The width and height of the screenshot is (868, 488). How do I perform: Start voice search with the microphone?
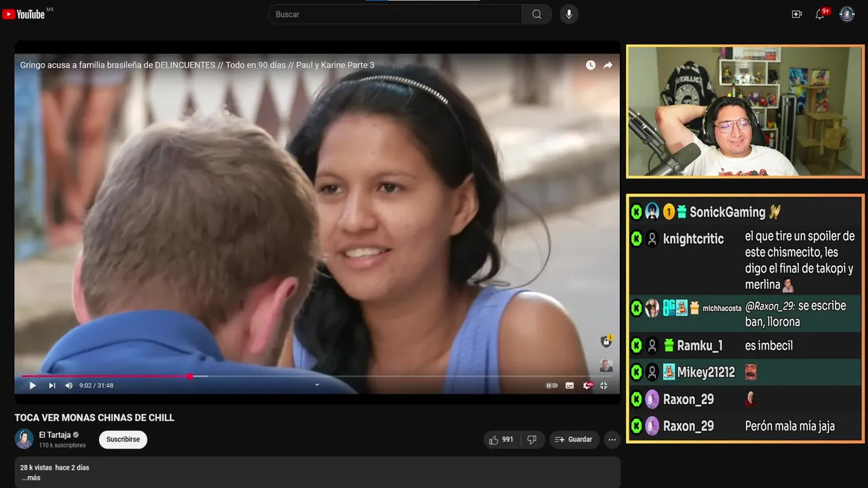click(x=569, y=14)
